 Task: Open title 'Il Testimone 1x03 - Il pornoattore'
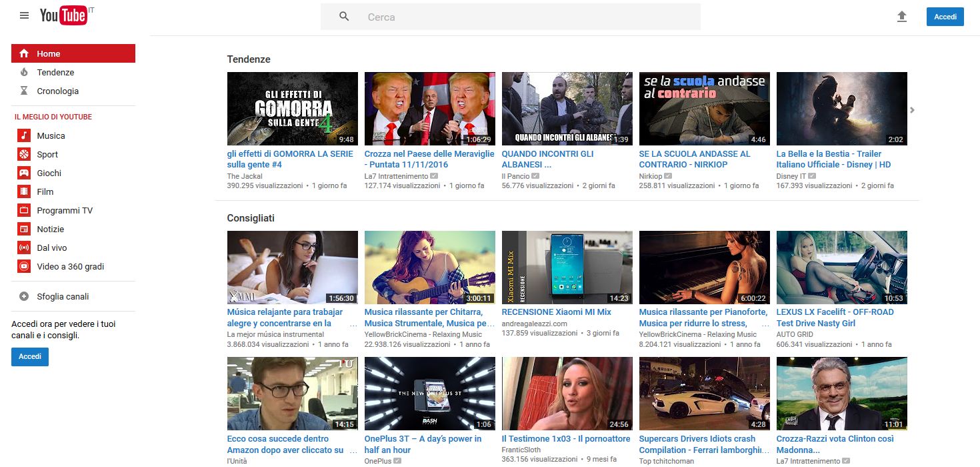pyautogui.click(x=566, y=439)
